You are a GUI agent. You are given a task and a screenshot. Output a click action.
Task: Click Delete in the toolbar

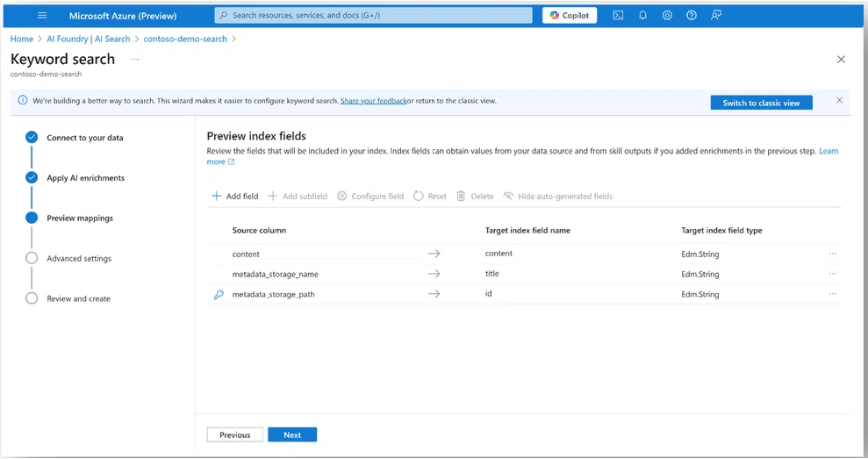point(475,196)
